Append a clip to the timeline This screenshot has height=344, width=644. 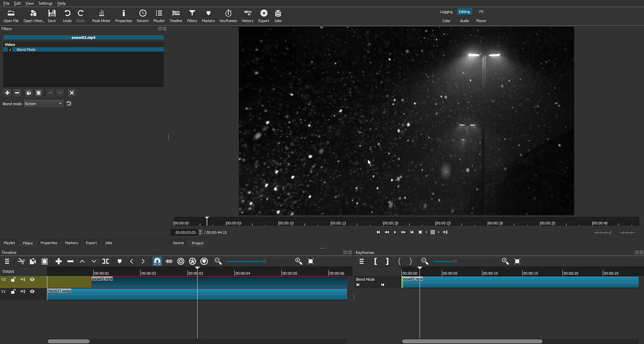(x=58, y=261)
